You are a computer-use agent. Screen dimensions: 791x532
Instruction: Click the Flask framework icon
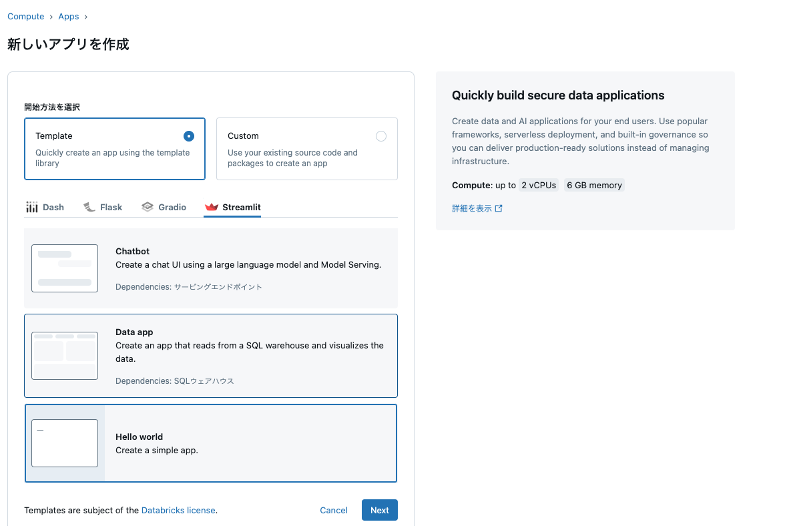click(x=89, y=207)
